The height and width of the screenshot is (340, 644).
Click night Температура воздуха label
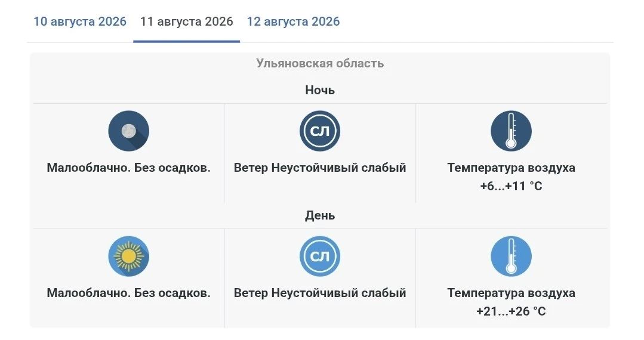[511, 168]
